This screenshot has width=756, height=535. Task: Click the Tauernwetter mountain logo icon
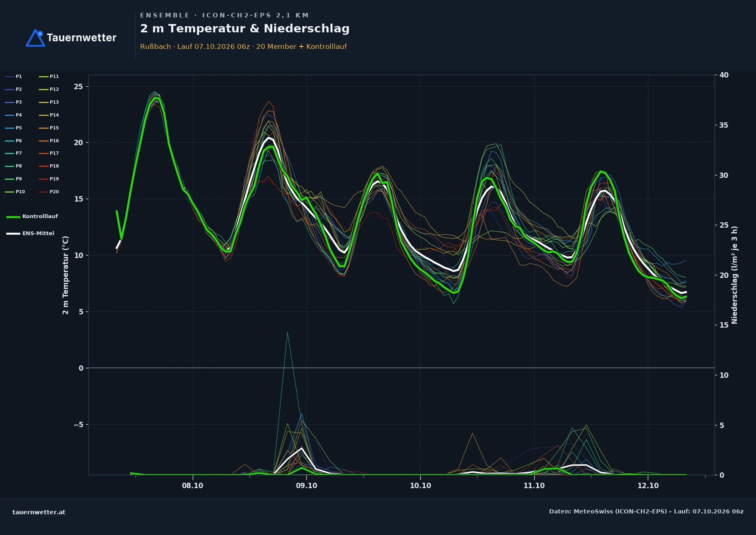click(x=36, y=38)
